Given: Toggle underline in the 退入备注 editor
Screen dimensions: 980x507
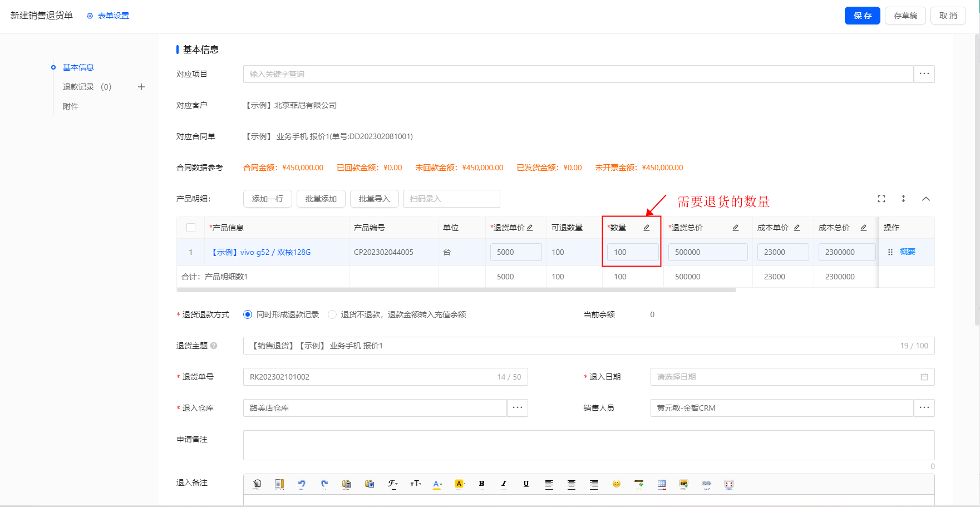Looking at the screenshot, I should 526,484.
